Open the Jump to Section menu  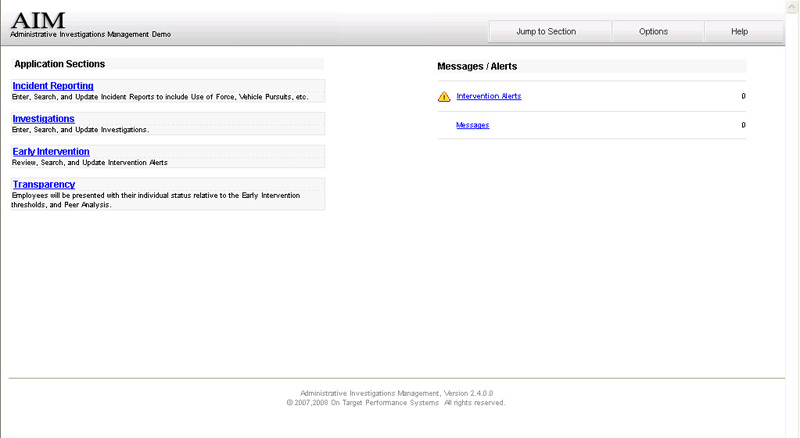point(546,31)
